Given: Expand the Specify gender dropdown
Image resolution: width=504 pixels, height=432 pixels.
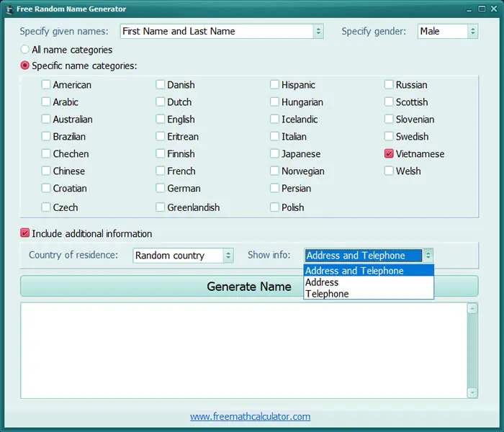Looking at the screenshot, I should pos(447,31).
